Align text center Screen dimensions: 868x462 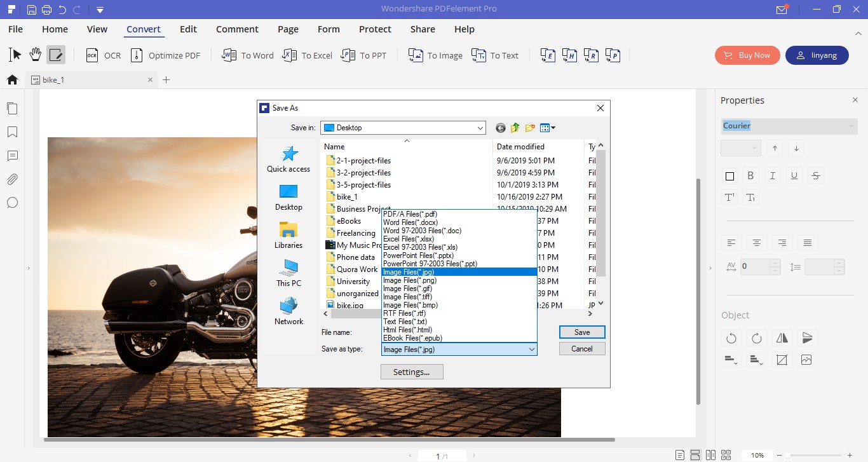[x=757, y=243]
